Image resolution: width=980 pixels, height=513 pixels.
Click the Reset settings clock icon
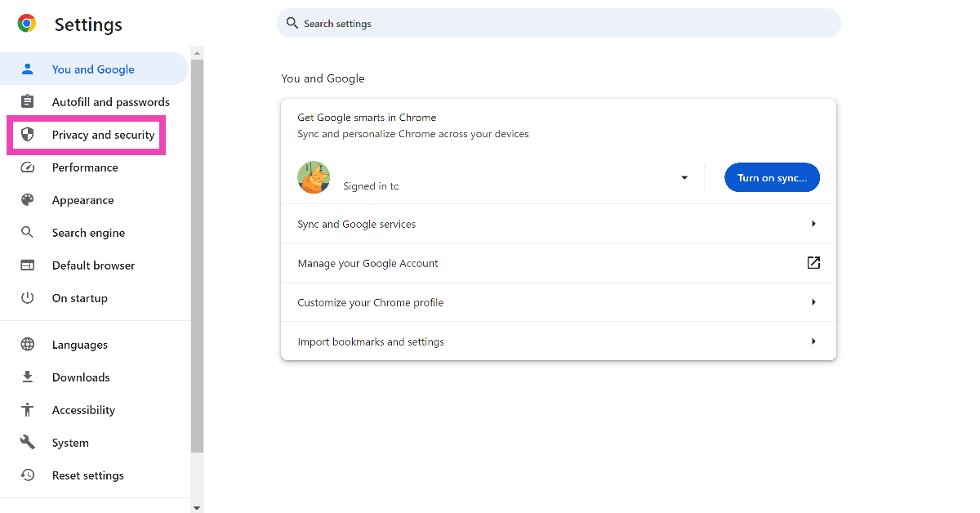28,475
